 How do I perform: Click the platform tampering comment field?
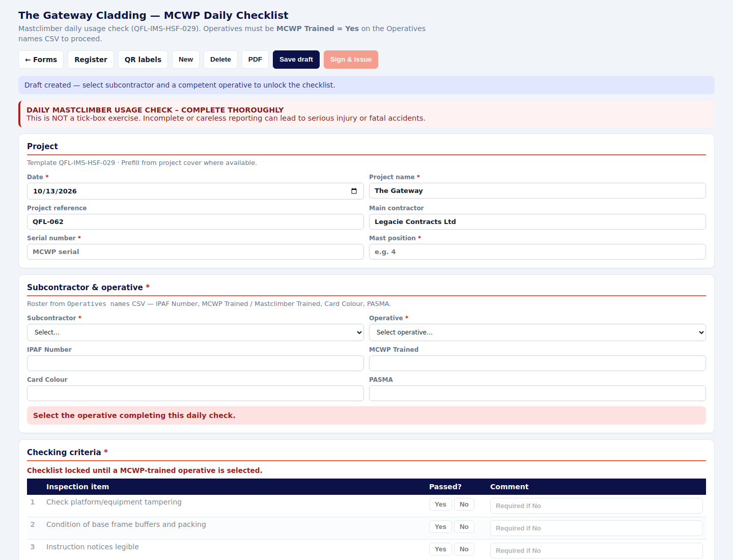click(x=597, y=506)
